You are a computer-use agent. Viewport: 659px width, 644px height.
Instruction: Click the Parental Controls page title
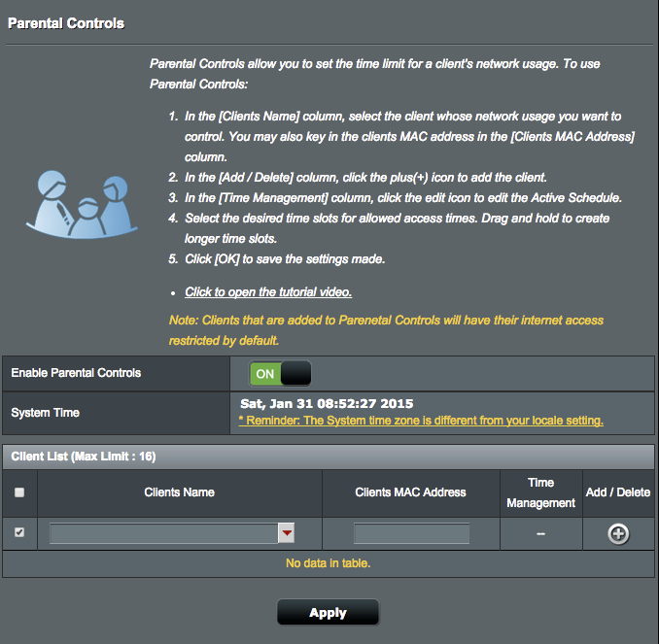click(66, 23)
